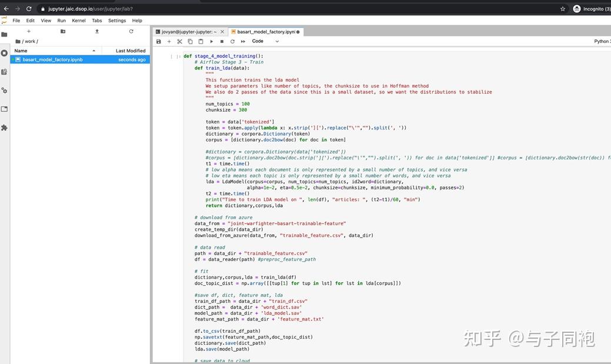Click the 'seconds ago' modified time cell
Viewport: 611px width, 364px height.
coord(132,59)
